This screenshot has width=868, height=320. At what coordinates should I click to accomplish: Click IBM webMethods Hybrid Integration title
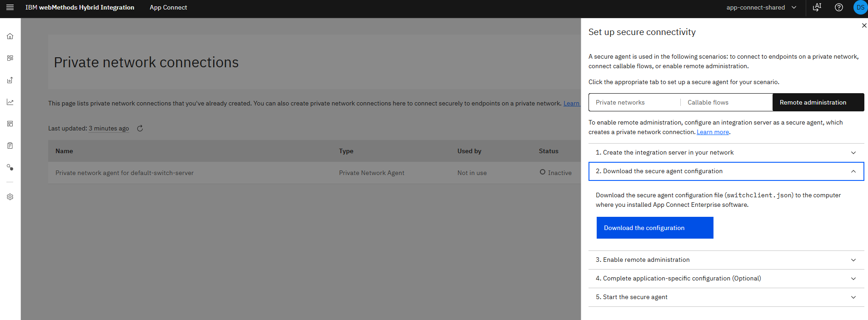80,7
